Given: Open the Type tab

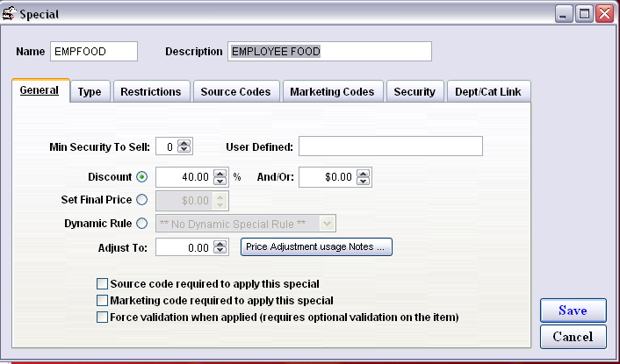Looking at the screenshot, I should tap(90, 91).
